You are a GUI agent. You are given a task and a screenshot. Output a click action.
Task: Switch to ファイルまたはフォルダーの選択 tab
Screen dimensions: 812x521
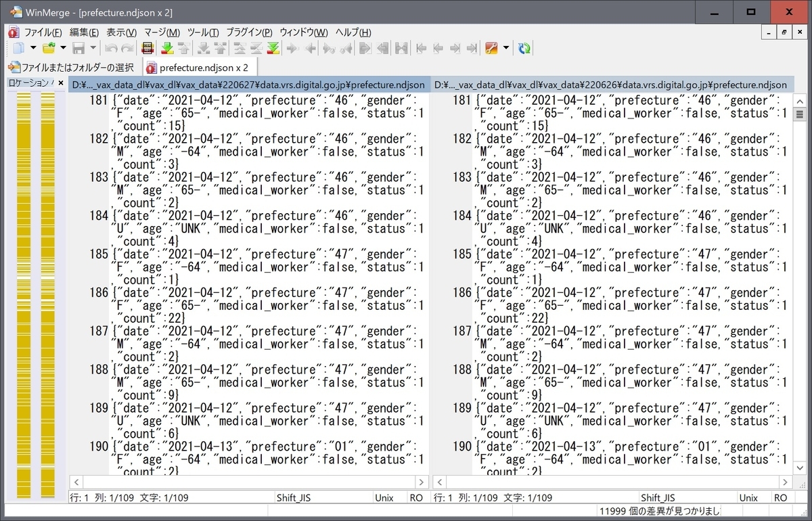(71, 68)
